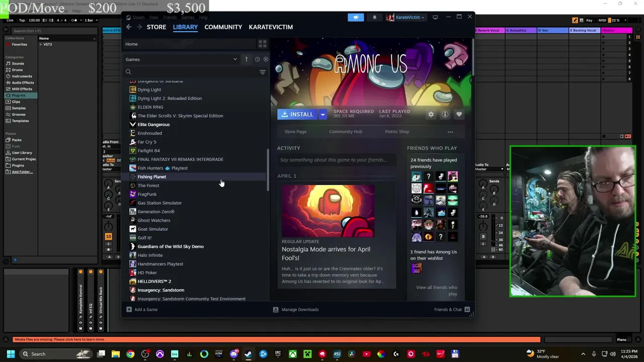Click the activity say something field
The image size is (644, 362).
coord(336,160)
